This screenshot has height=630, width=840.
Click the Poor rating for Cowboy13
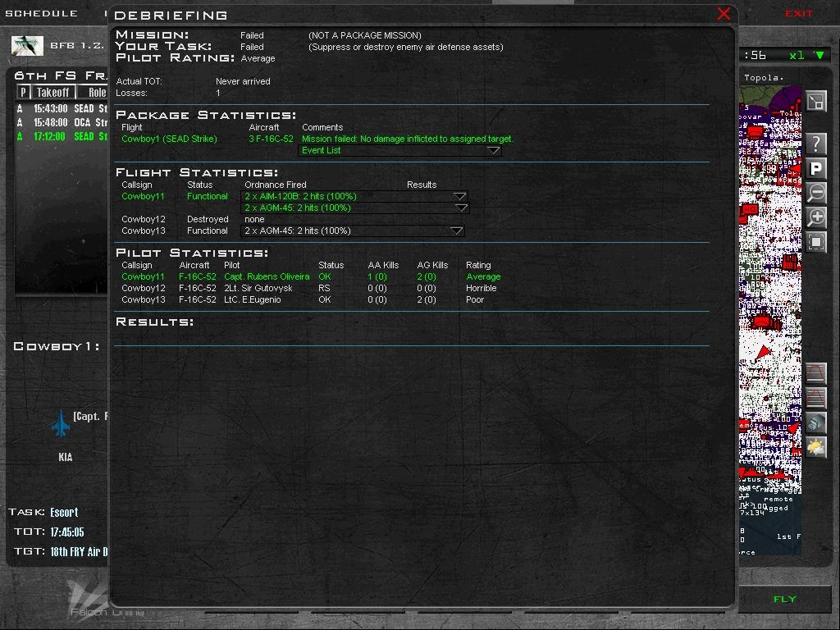click(x=475, y=300)
